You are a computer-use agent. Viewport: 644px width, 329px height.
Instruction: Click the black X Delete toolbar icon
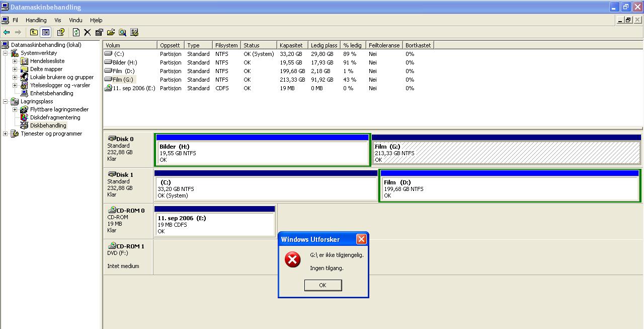(87, 32)
